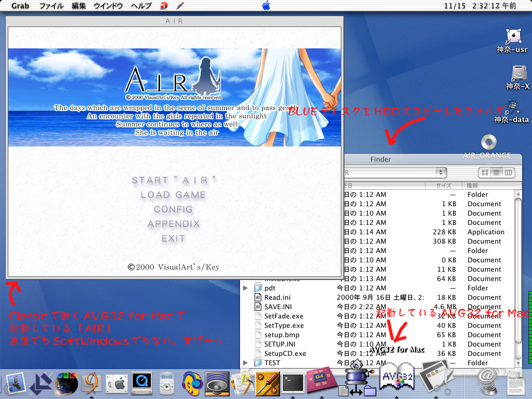
Task: Click the red swirl menu bar icon
Action: (x=164, y=6)
